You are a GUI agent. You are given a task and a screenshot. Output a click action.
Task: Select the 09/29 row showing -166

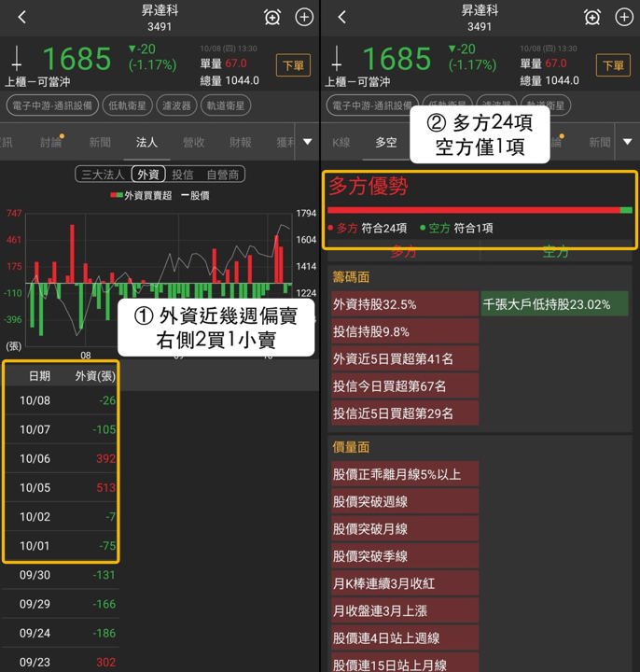pos(62,604)
